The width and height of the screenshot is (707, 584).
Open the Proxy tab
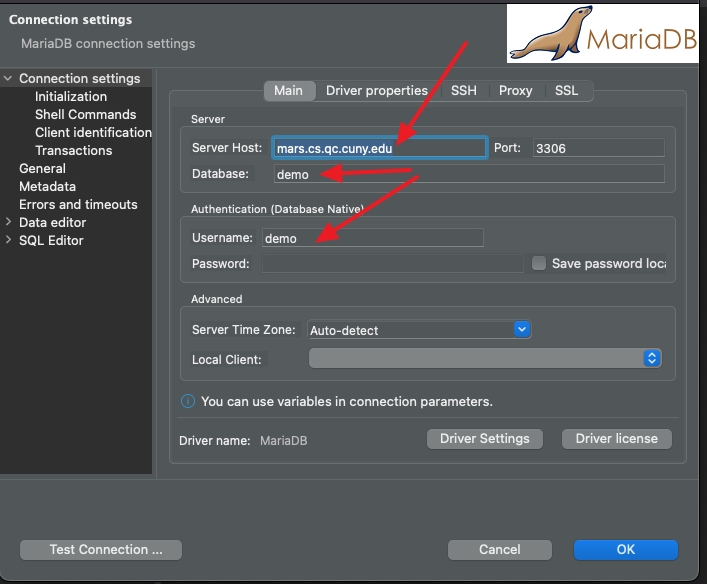515,91
